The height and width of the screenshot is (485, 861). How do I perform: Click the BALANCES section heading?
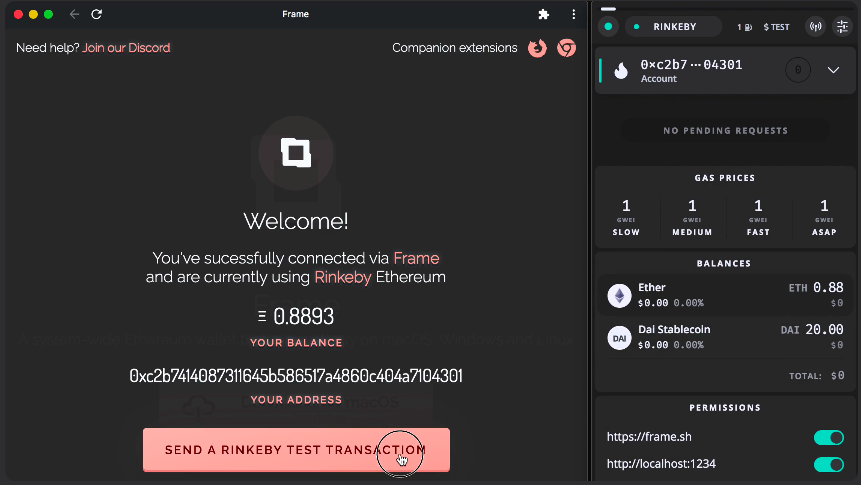click(724, 264)
